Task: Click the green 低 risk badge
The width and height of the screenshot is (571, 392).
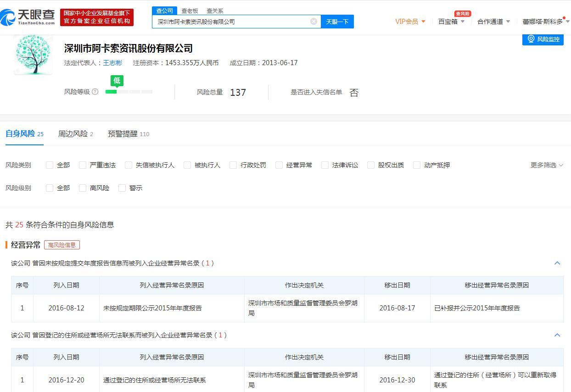Action: pyautogui.click(x=117, y=81)
